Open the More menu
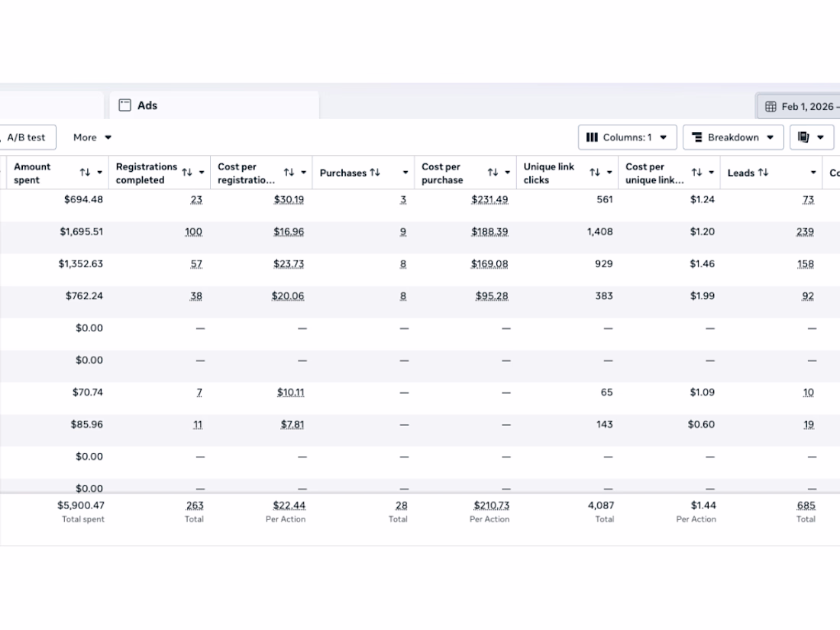The image size is (840, 630). coord(92,137)
